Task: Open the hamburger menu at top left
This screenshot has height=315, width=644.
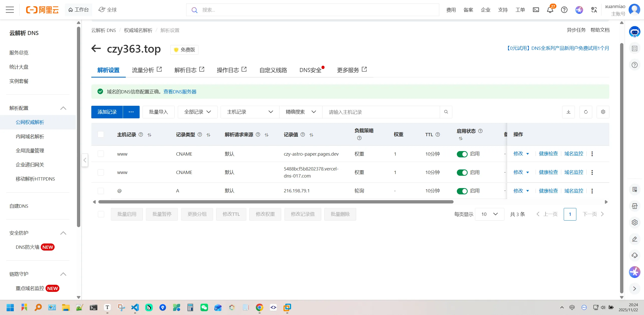Action: coord(10,10)
